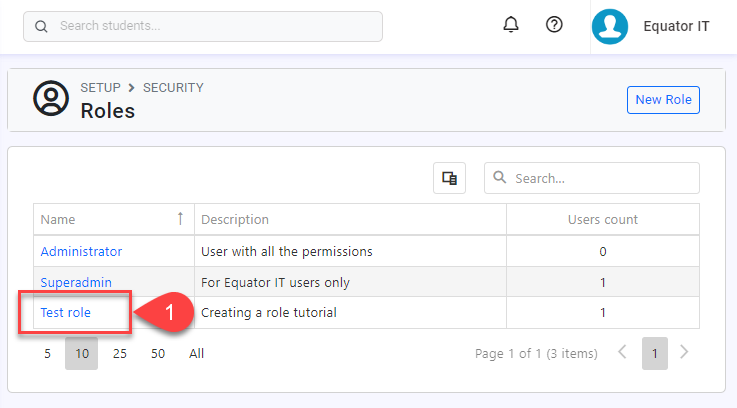Show All items per page
737x408 pixels.
(196, 353)
